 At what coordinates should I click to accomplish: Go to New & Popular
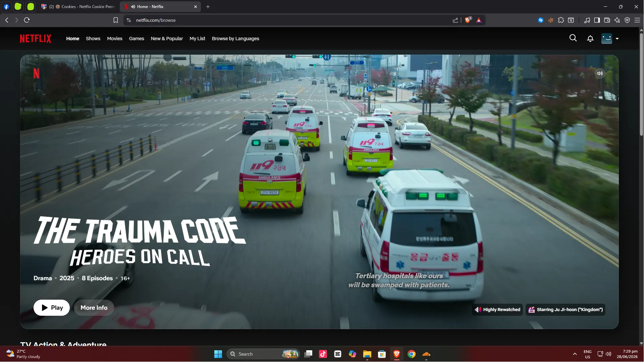click(x=167, y=39)
